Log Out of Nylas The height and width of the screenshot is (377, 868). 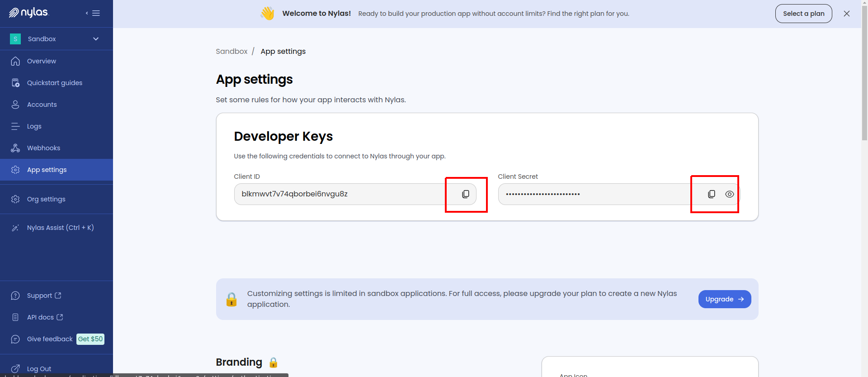click(x=39, y=369)
